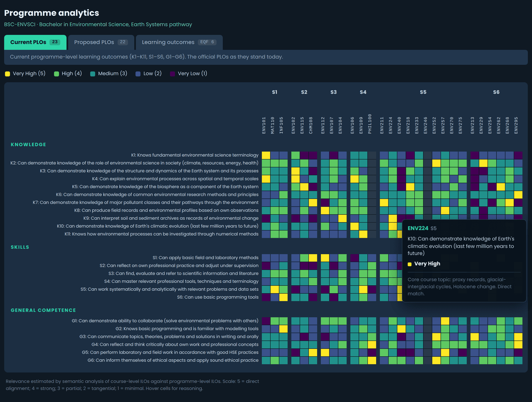
Task: Click the relevance scale footnote text
Action: [x=132, y=385]
